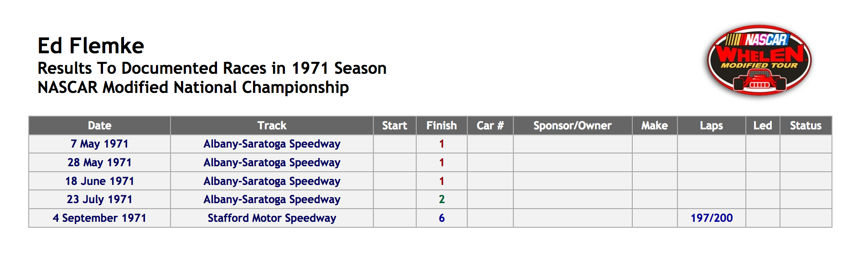This screenshot has width=868, height=276.
Task: Open the 23 July 1971 race date link
Action: pos(99,199)
